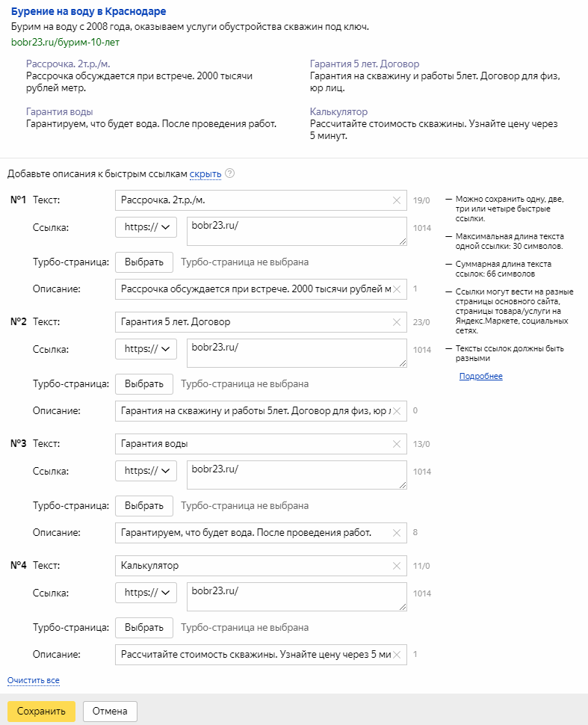Click 'Очистить все' to clear all links
Image resolution: width=588 pixels, height=725 pixels.
[34, 681]
